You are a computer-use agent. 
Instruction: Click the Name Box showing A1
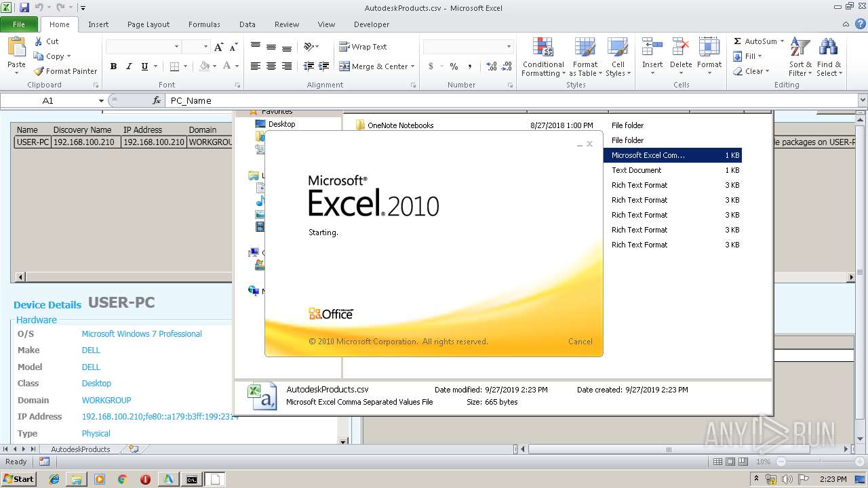(x=48, y=100)
